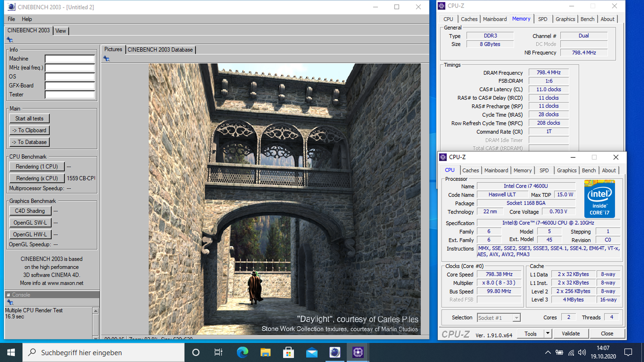This screenshot has width=644, height=362.
Task: Click the Tester input field
Action: coord(70,95)
